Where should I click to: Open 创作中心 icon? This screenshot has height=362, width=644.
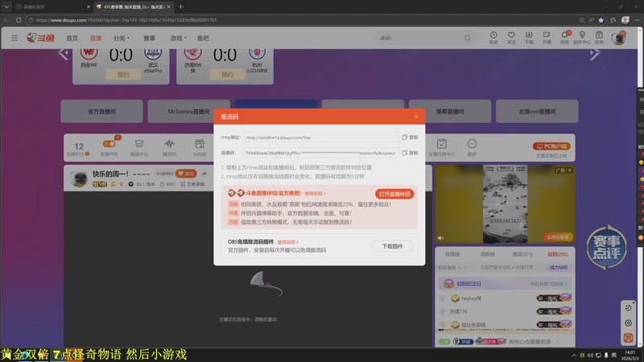582,38
